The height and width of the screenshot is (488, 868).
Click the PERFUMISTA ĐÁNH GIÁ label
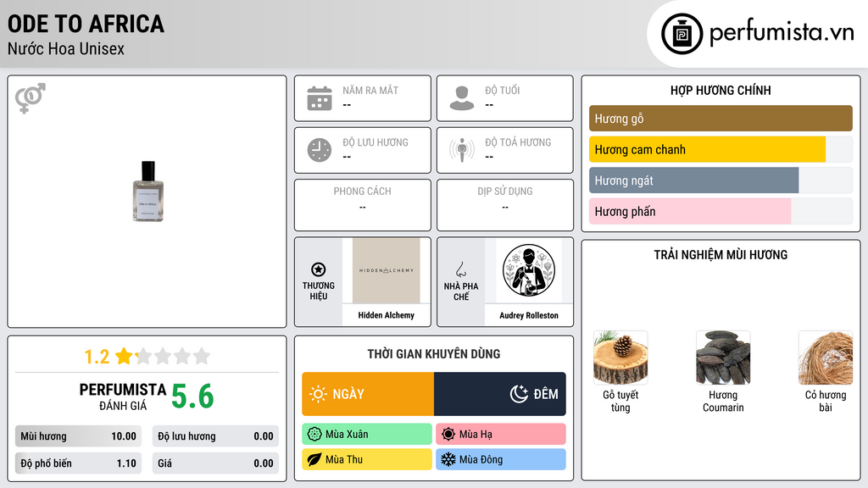tap(122, 396)
